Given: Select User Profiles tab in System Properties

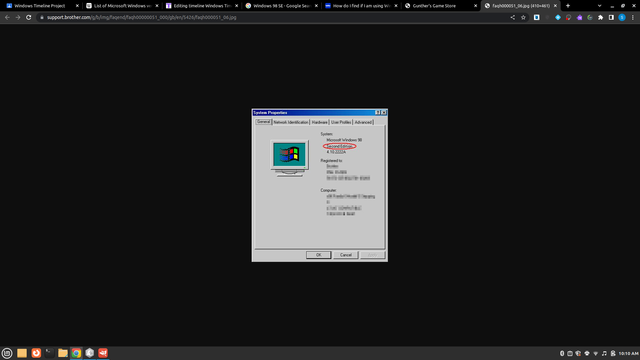Looking at the screenshot, I should point(341,122).
